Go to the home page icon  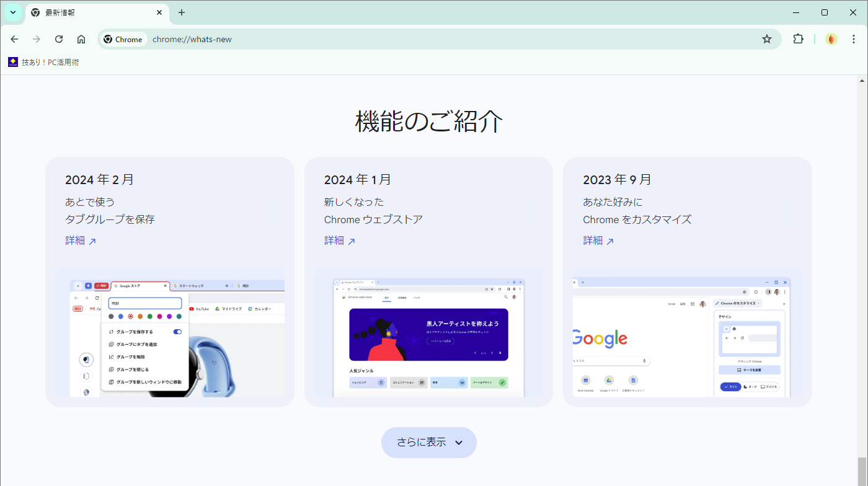click(x=81, y=39)
